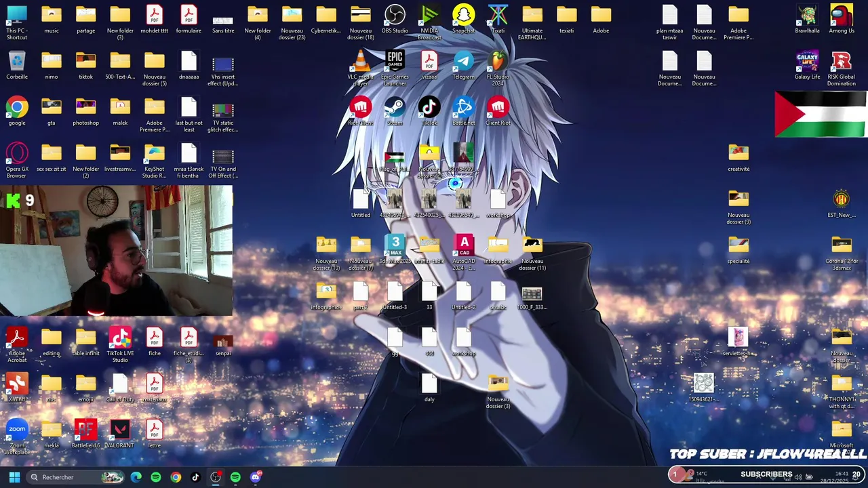
Task: Open the vizaaa PDF file
Action: (429, 65)
